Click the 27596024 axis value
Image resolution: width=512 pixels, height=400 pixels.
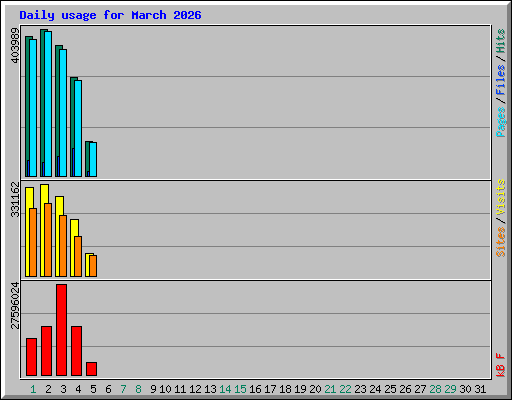coord(15,306)
